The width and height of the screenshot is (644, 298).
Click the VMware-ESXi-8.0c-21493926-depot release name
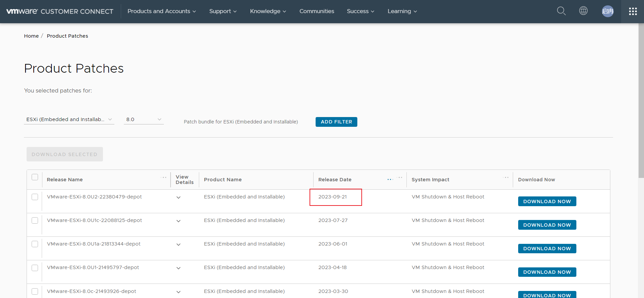click(92, 291)
